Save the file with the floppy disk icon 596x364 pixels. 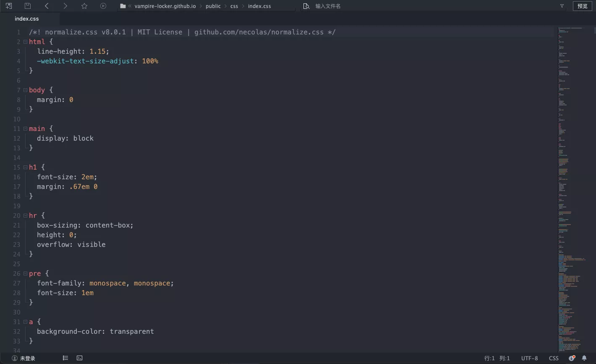(28, 6)
